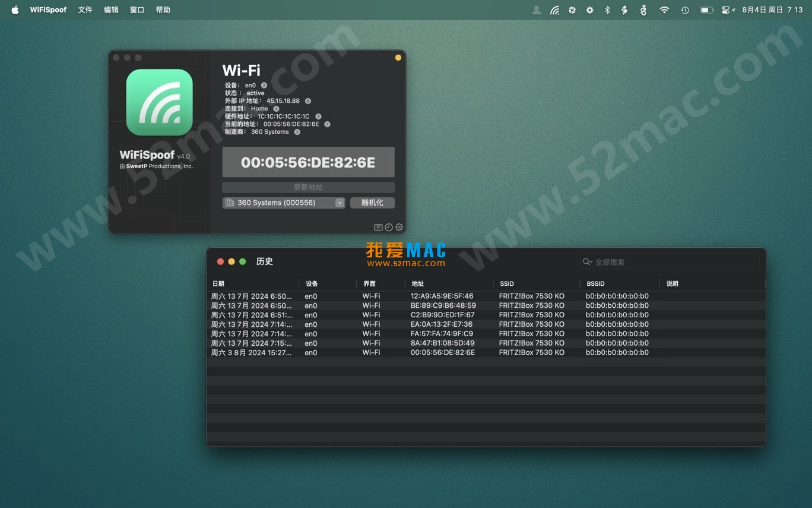Click the WiFiSpoof menu bar status icon

click(x=554, y=10)
